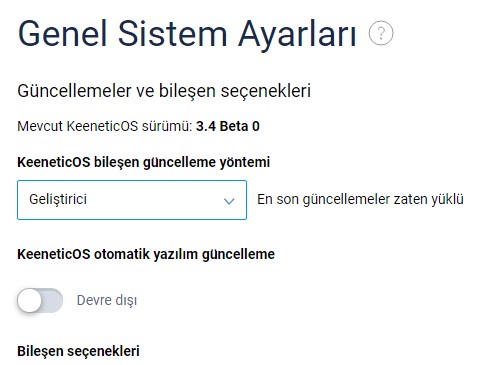Click the 'KeeneticOS otomatik yazılım güncelleme' label
The height and width of the screenshot is (365, 502).
(146, 254)
